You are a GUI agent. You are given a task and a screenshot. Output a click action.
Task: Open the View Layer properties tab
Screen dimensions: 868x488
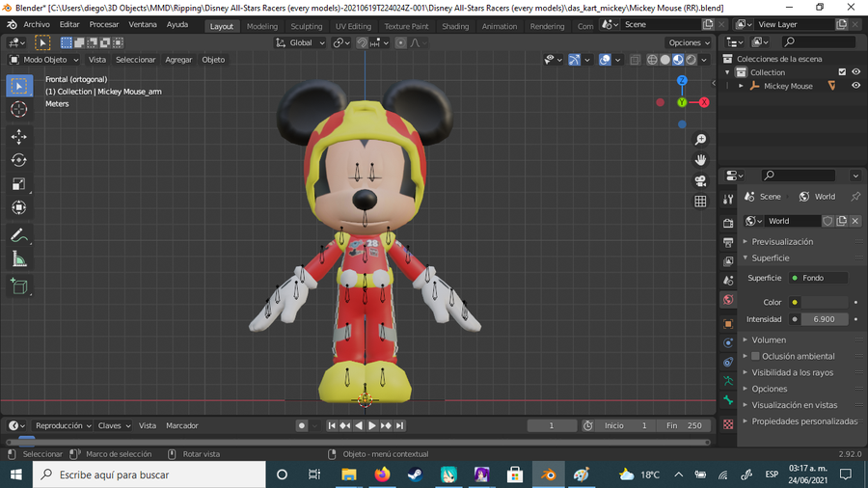tap(728, 261)
